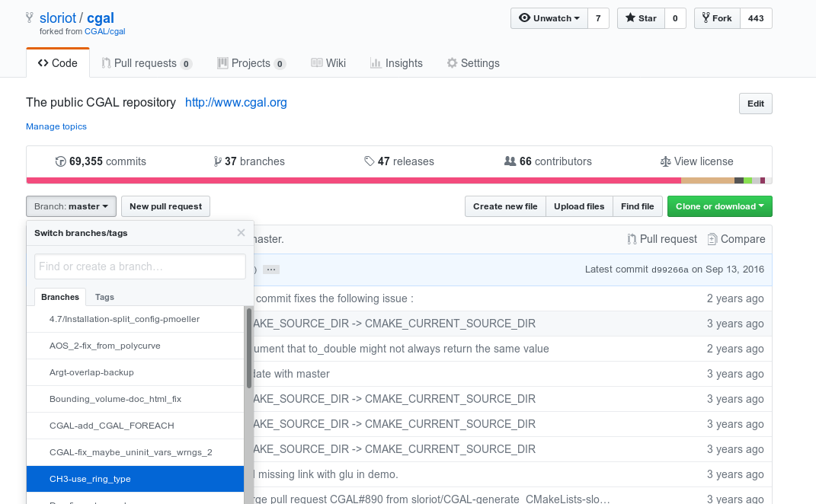Open the fork count 443
The width and height of the screenshot is (816, 504).
756,18
